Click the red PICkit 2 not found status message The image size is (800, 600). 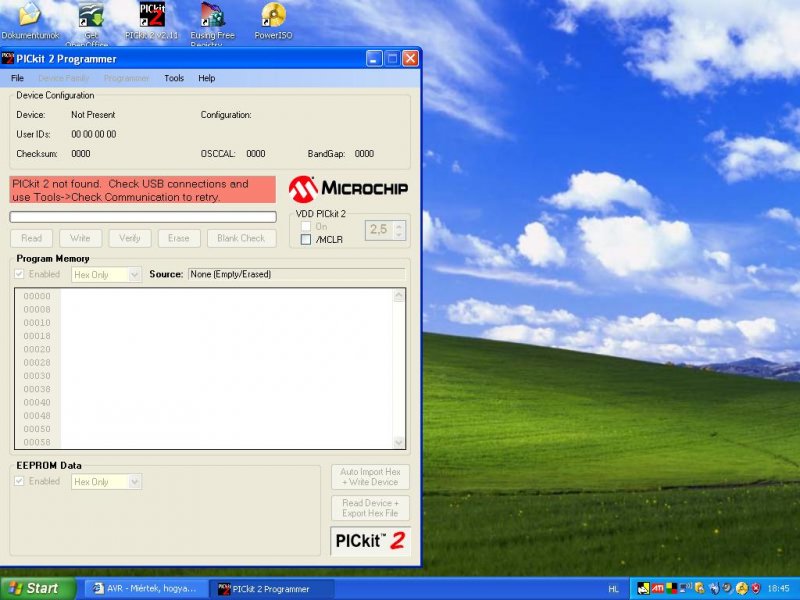pos(142,190)
